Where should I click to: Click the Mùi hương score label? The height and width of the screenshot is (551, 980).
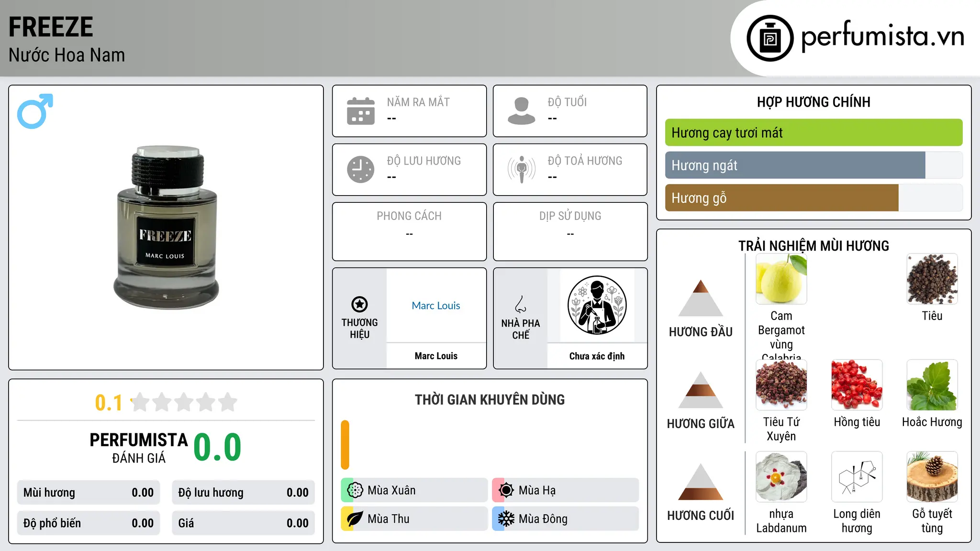(49, 493)
